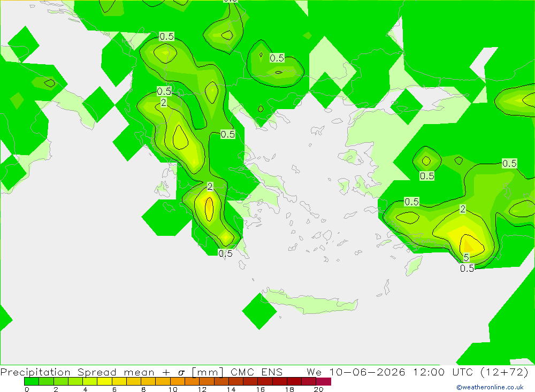Click the weatheronline.co.uk copyright link
Viewport: 535px width, 392px height.
490,387
